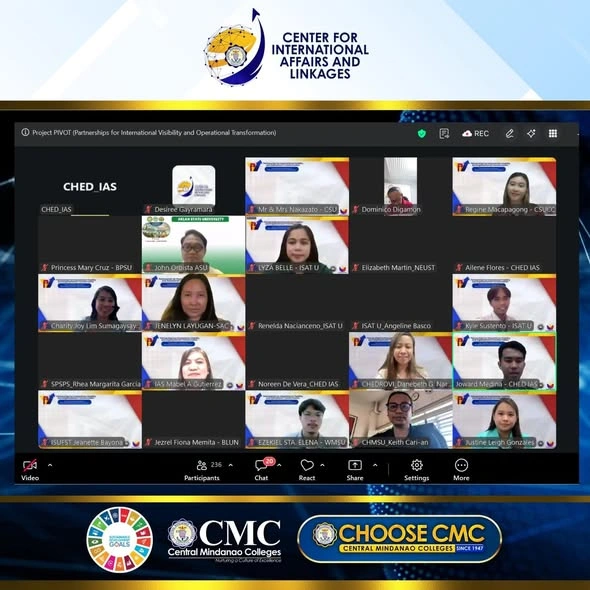The image size is (590, 590).
Task: Select Regine Macapagong - CSUCC video tile
Action: click(504, 186)
